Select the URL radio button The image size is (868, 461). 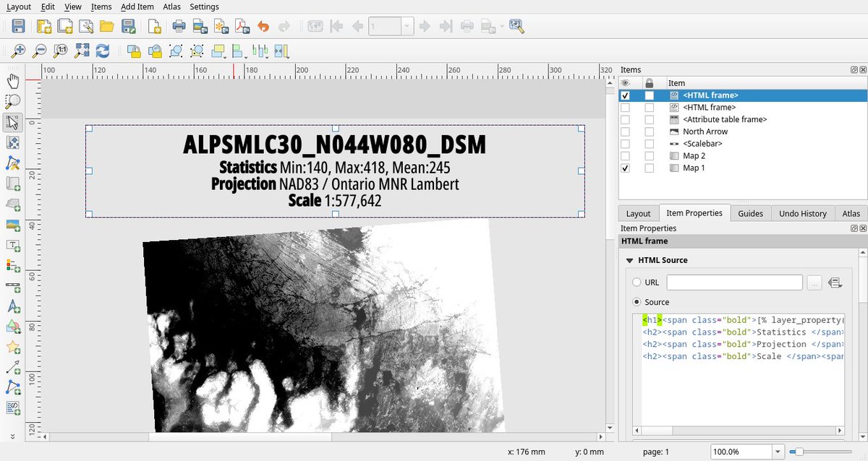(637, 283)
